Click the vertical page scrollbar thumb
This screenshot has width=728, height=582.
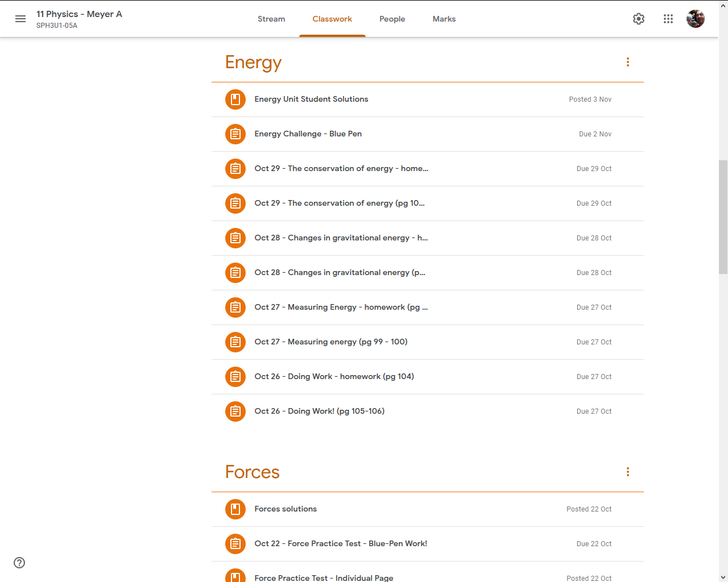click(x=723, y=218)
